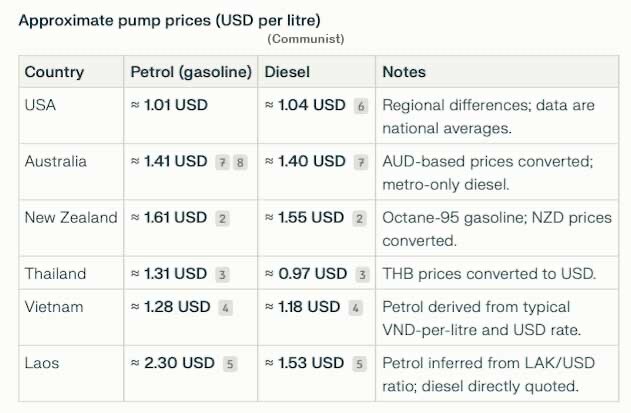Screen dimensions: 631x413
Task: Click the Petrol (gasoline) column header
Action: [x=191, y=72]
